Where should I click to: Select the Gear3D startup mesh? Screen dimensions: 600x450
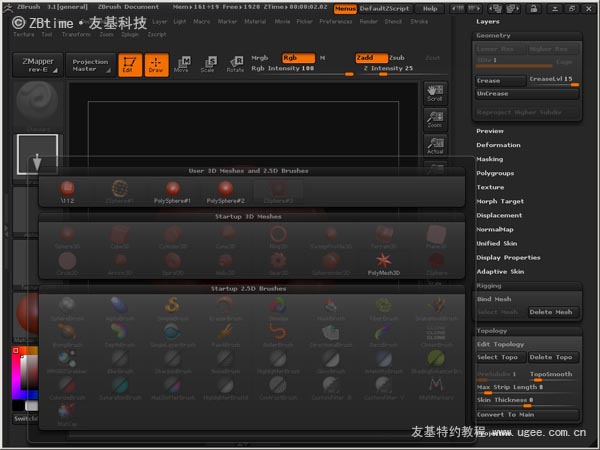click(278, 264)
